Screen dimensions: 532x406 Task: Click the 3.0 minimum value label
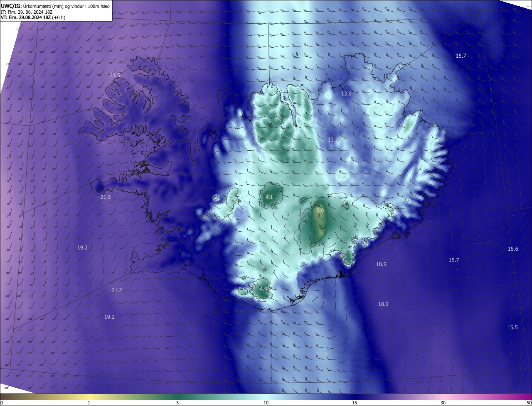pos(320,211)
